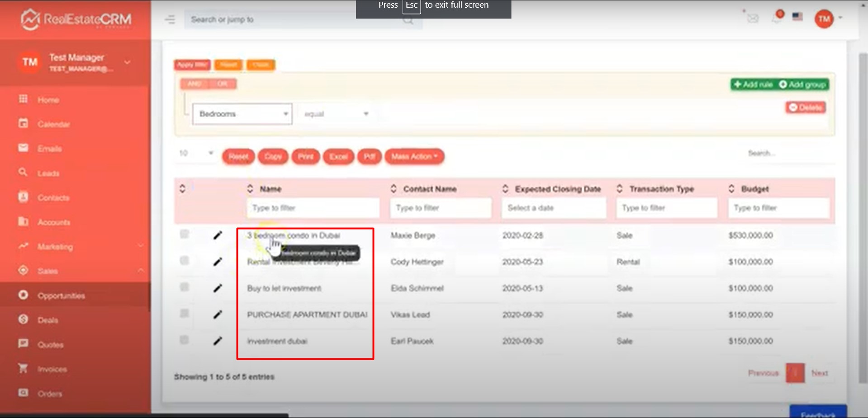Open the mail envelope icon in header
The image size is (868, 418).
click(x=753, y=18)
